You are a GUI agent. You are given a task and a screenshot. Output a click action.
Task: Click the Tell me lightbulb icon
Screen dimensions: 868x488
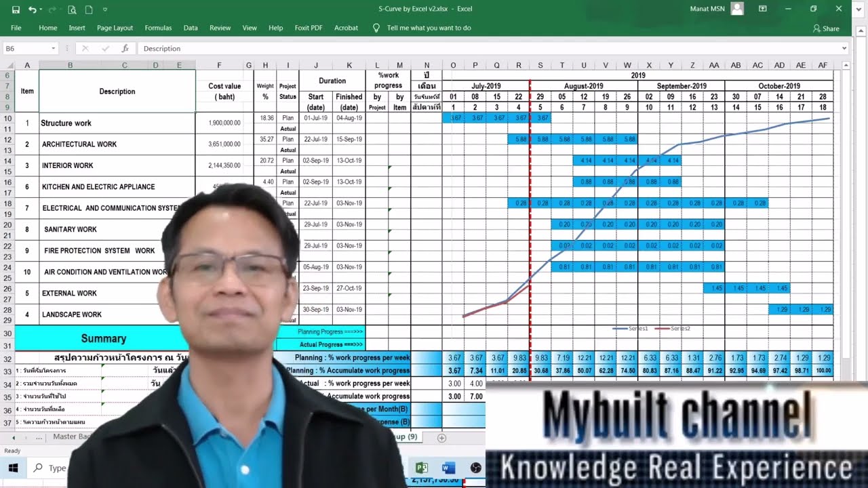[x=376, y=28]
